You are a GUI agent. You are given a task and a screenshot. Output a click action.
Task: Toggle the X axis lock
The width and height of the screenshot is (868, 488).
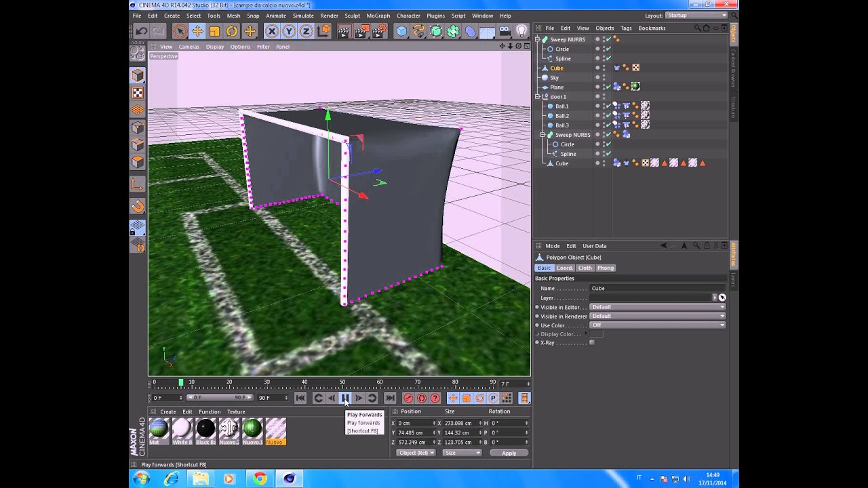pos(271,30)
